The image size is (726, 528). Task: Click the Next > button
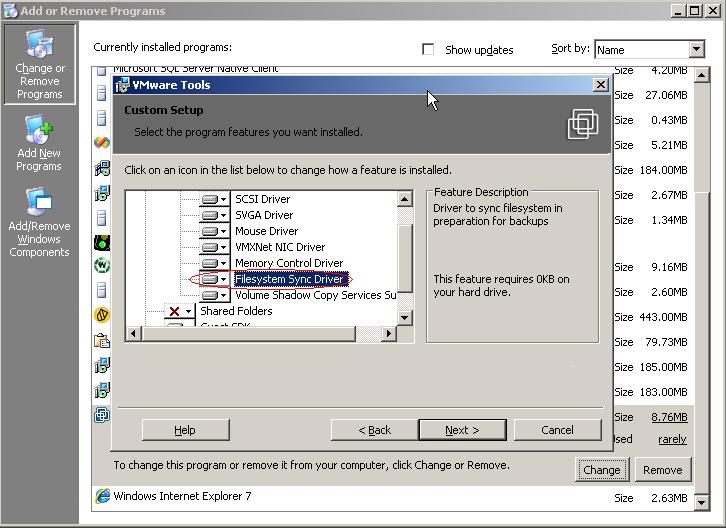462,430
